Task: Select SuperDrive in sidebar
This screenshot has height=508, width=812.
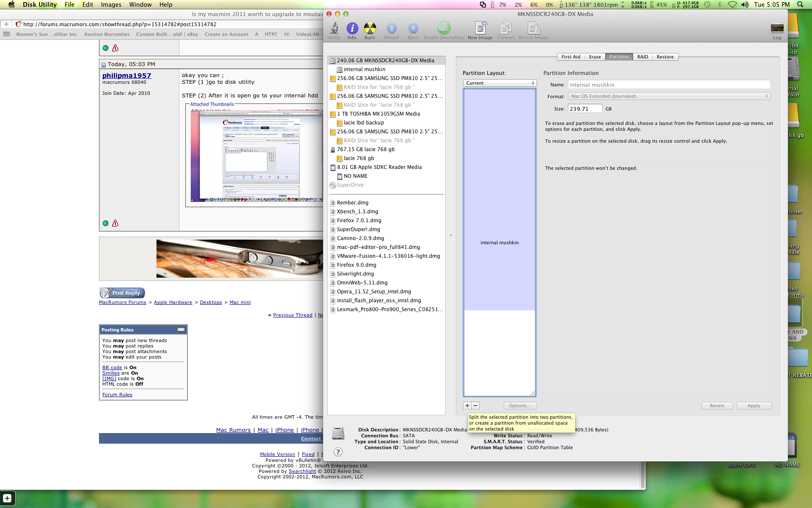Action: pyautogui.click(x=350, y=185)
